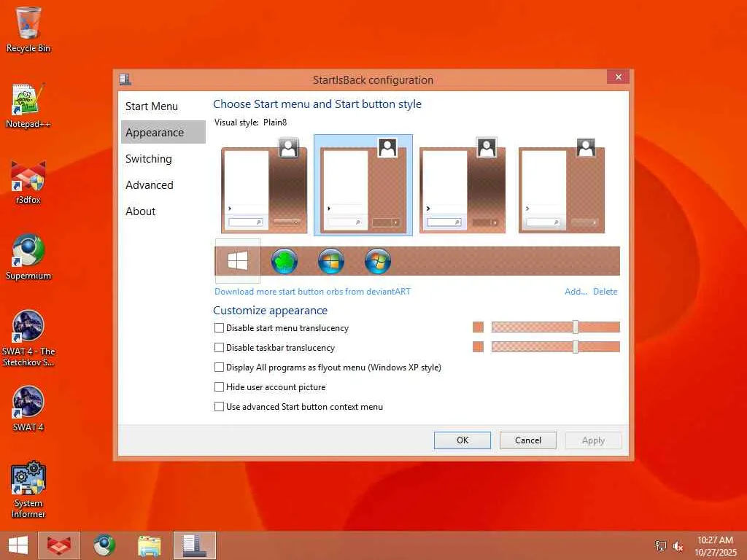The width and height of the screenshot is (747, 560).
Task: Select the System Informer desktop shortcut
Action: pos(28,489)
